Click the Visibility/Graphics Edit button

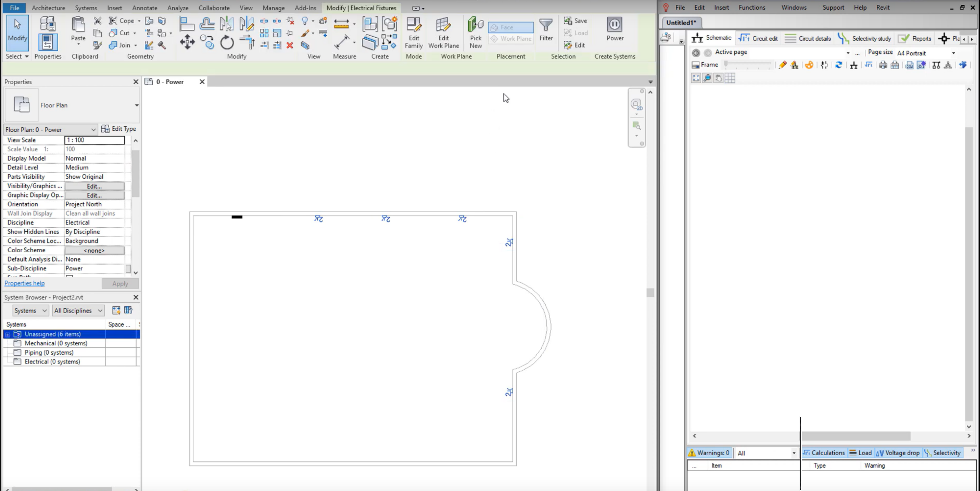click(x=94, y=186)
